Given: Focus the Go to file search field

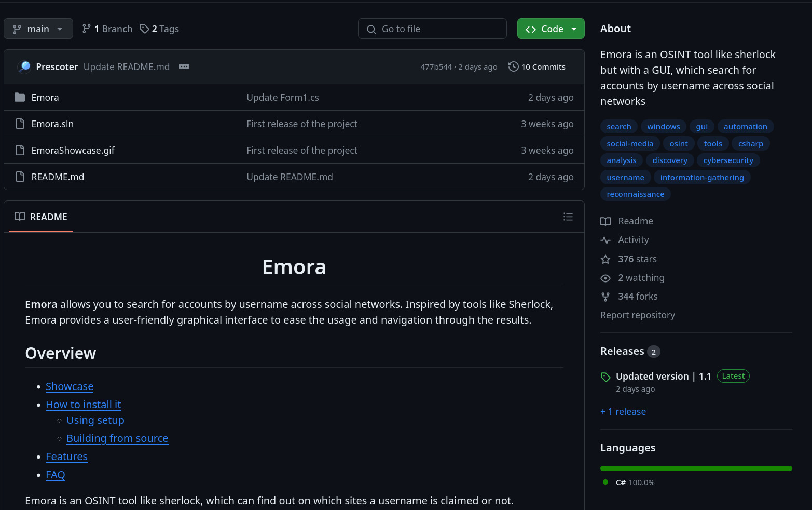Looking at the screenshot, I should [432, 29].
